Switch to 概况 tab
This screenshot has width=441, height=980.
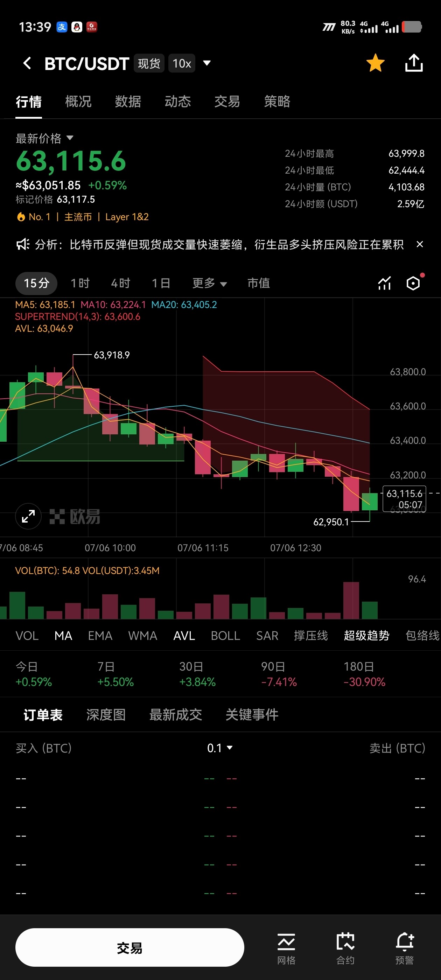tap(78, 101)
